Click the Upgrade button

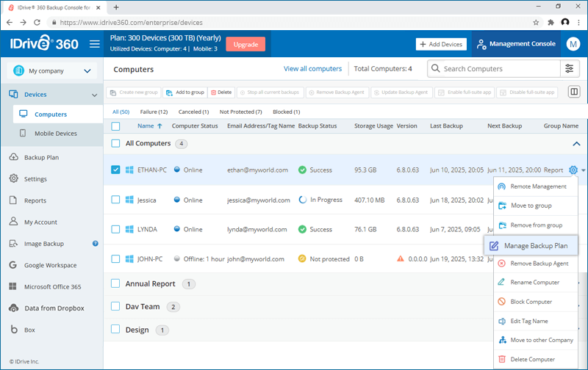[x=245, y=44]
